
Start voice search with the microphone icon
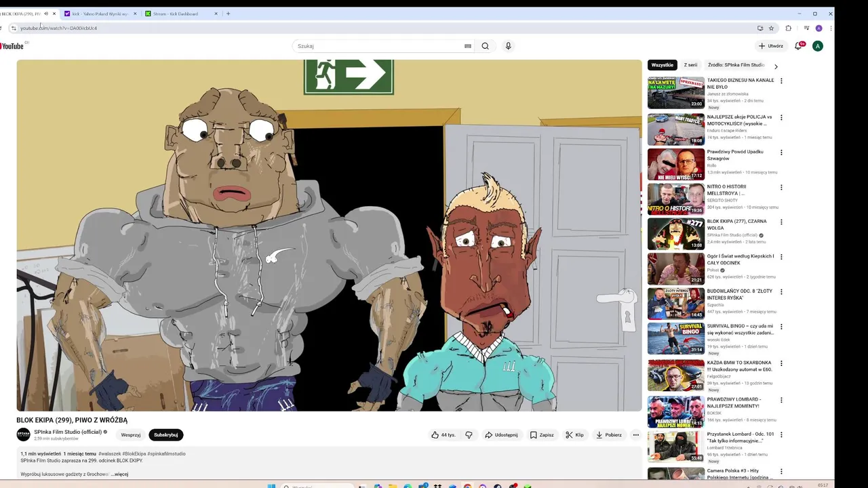pos(508,46)
